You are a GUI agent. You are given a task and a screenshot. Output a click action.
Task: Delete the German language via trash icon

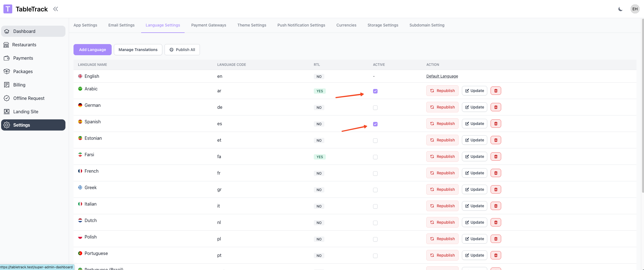point(496,107)
